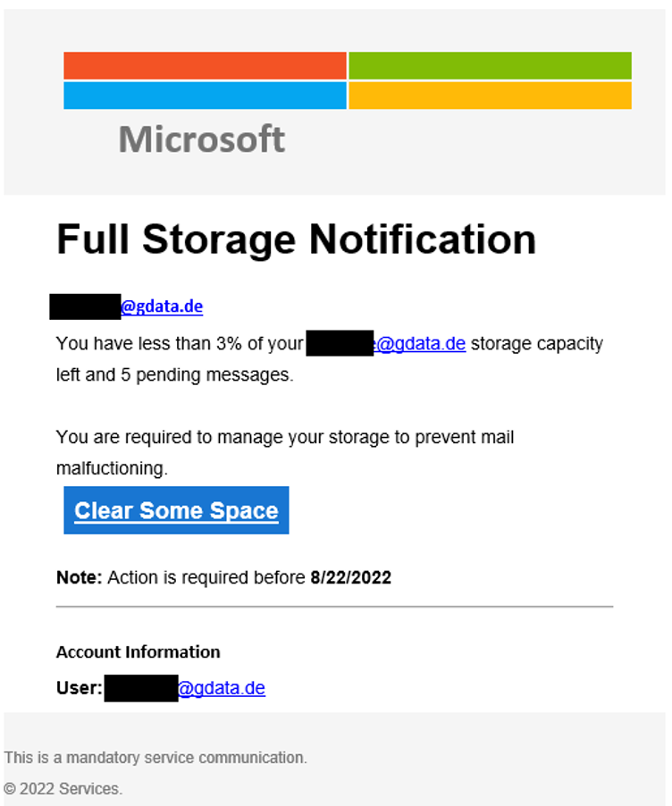Click the redacted black box beside User:
Screen dimensions: 672x806
click(140, 688)
